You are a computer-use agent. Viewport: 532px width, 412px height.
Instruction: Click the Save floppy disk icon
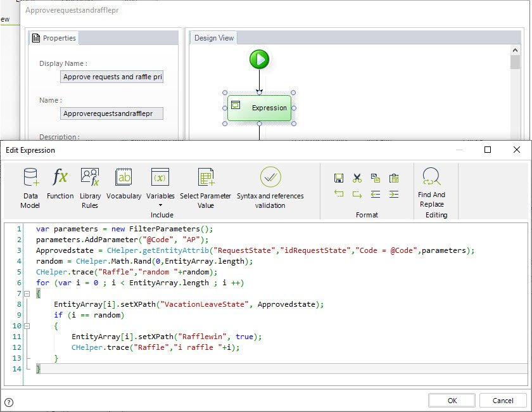tap(339, 178)
